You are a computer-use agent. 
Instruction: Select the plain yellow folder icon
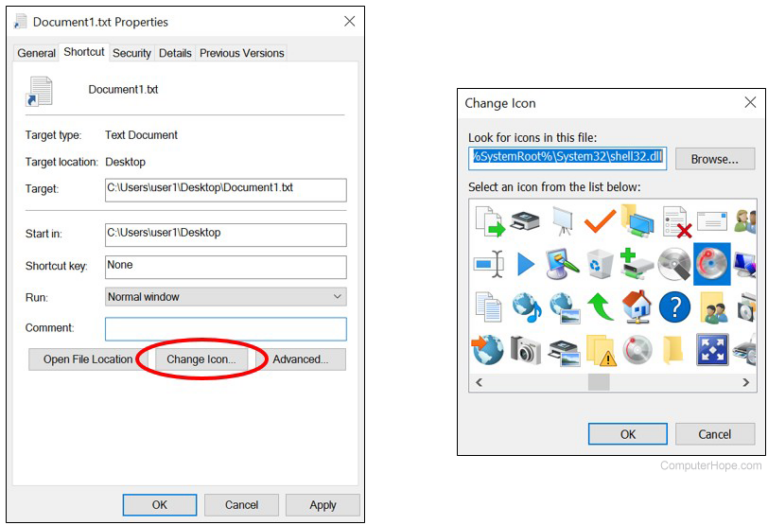(672, 350)
